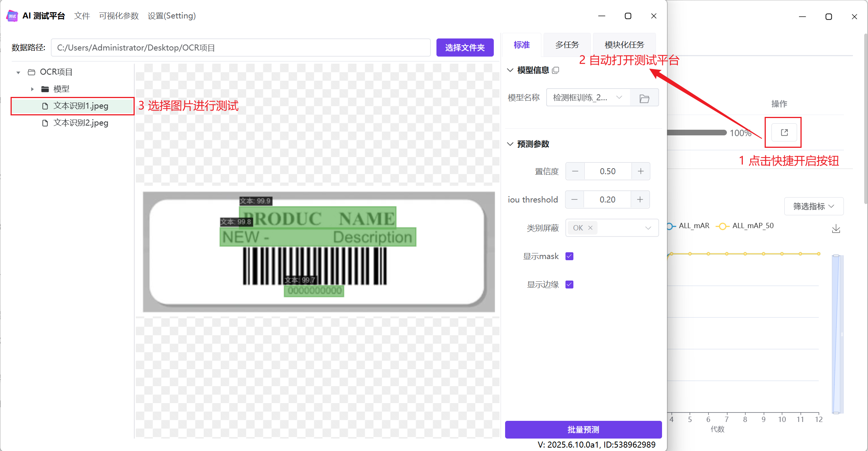Viewport: 868px width, 451px height.
Task: Click 模型 folder icon in tree
Action: [x=45, y=89]
